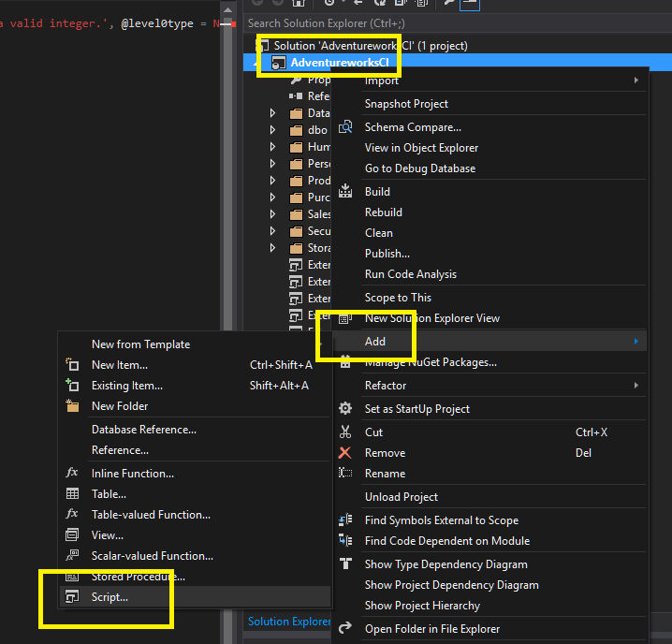This screenshot has width=672, height=644.
Task: Expand the Secu folder node
Action: coord(272,231)
